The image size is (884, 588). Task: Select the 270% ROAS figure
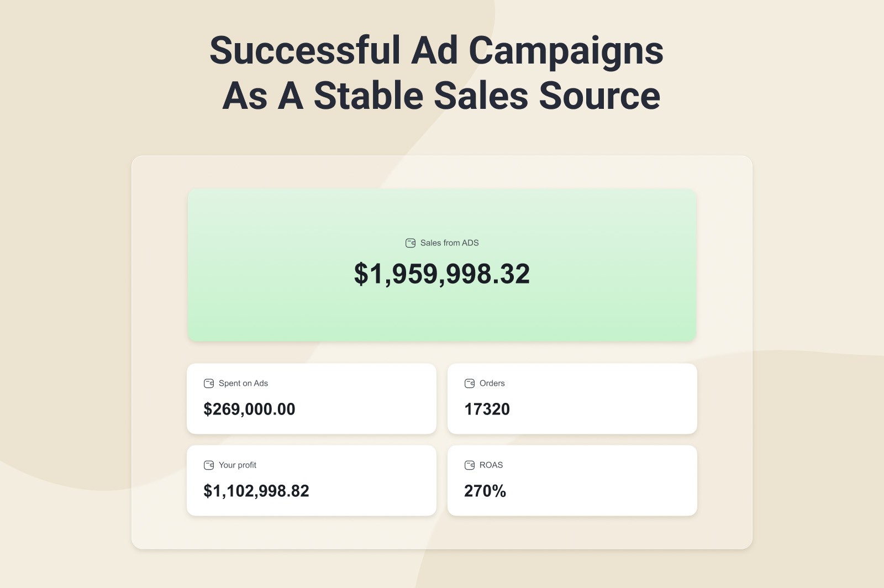click(x=485, y=491)
